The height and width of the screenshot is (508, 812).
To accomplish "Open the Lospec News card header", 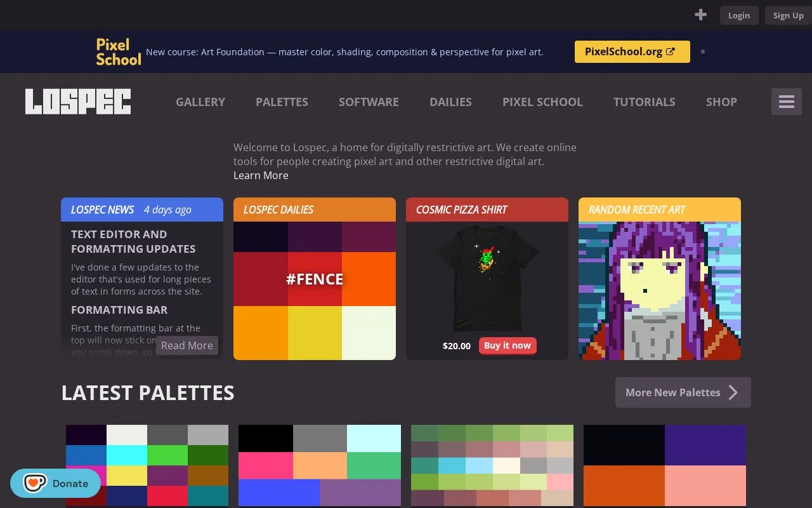I will pos(142,210).
